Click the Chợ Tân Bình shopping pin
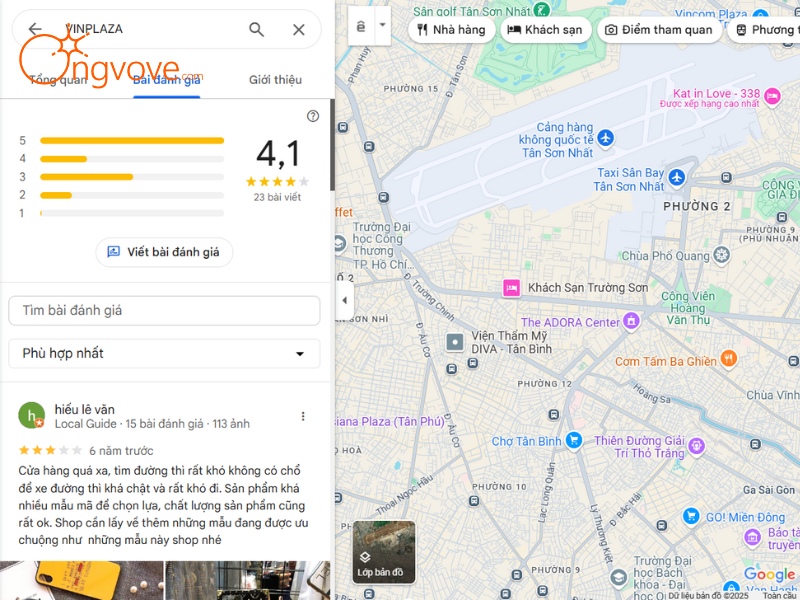 (x=574, y=440)
